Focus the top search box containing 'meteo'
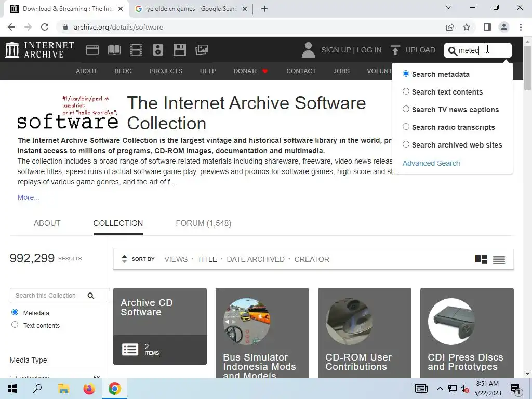This screenshot has height=399, width=532. (x=478, y=50)
